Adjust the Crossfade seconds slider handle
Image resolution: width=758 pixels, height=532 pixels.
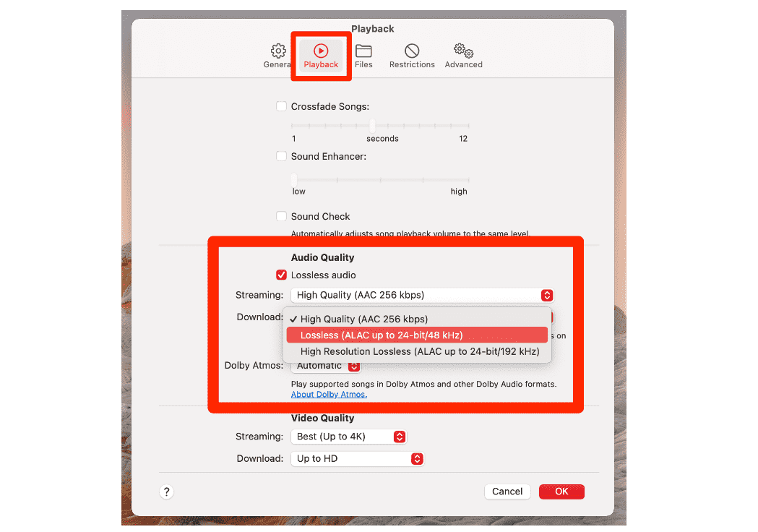pos(372,126)
